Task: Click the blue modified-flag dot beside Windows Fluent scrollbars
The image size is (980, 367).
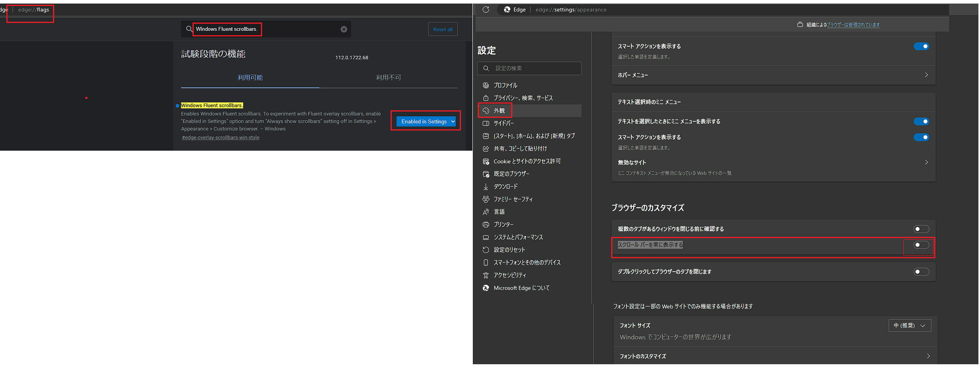Action: (x=177, y=106)
